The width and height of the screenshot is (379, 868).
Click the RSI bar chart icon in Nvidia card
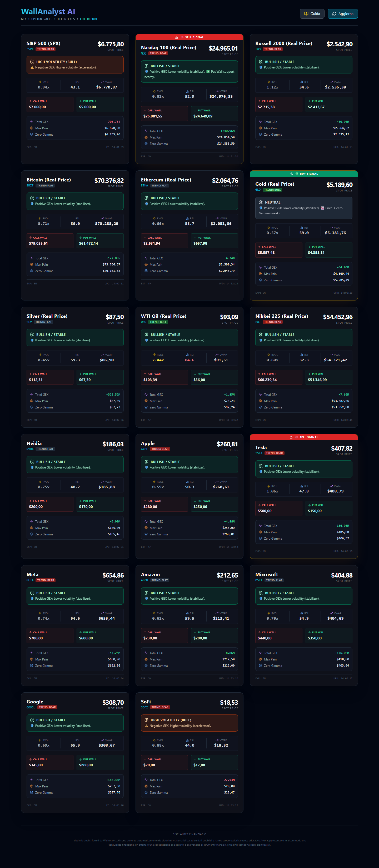pos(73,482)
